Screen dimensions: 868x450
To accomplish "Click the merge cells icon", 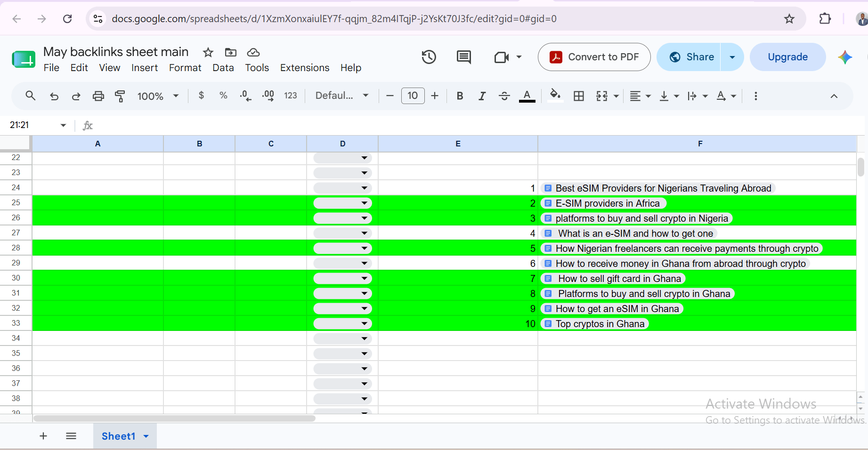I will (602, 96).
